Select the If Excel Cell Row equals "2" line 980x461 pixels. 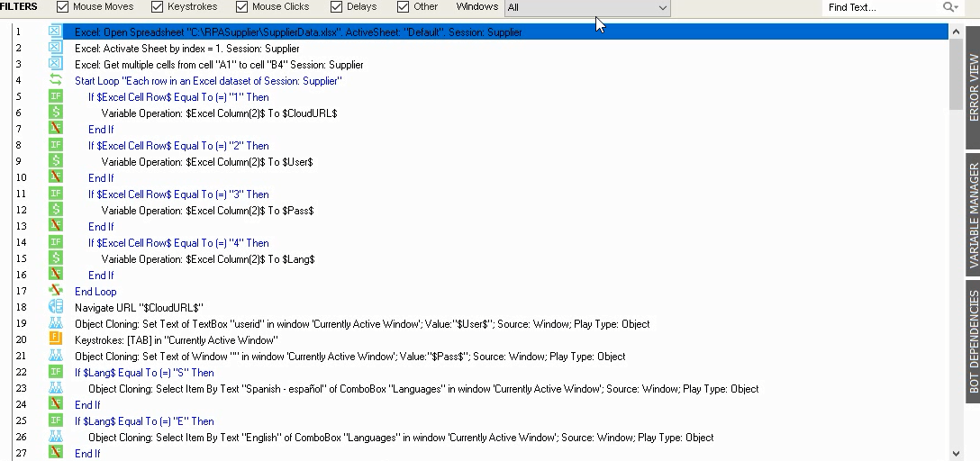point(178,146)
